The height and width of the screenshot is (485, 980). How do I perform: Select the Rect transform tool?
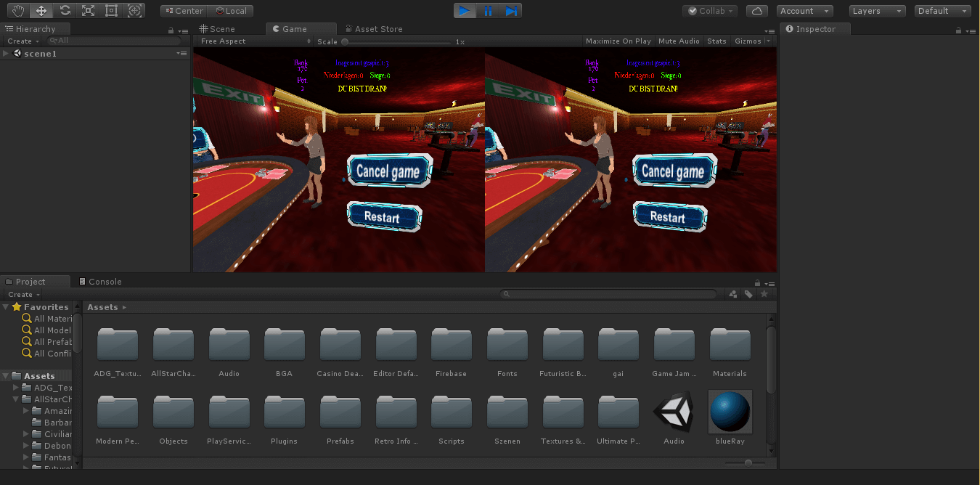[x=111, y=11]
